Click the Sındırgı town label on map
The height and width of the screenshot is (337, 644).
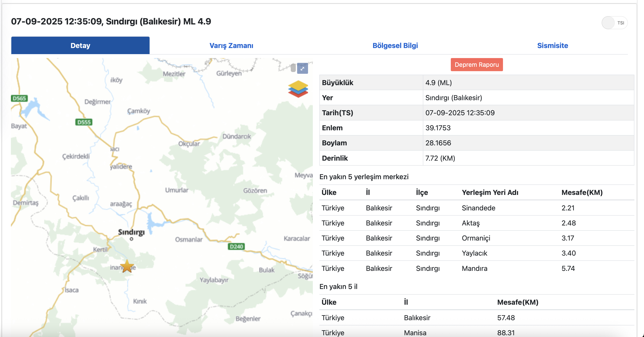(x=131, y=232)
